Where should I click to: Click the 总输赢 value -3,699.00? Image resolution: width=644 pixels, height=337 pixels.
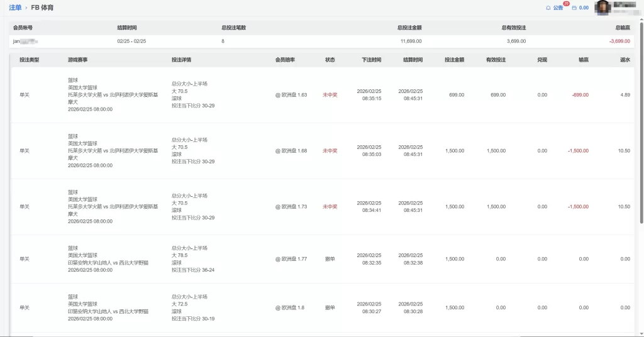pos(619,41)
